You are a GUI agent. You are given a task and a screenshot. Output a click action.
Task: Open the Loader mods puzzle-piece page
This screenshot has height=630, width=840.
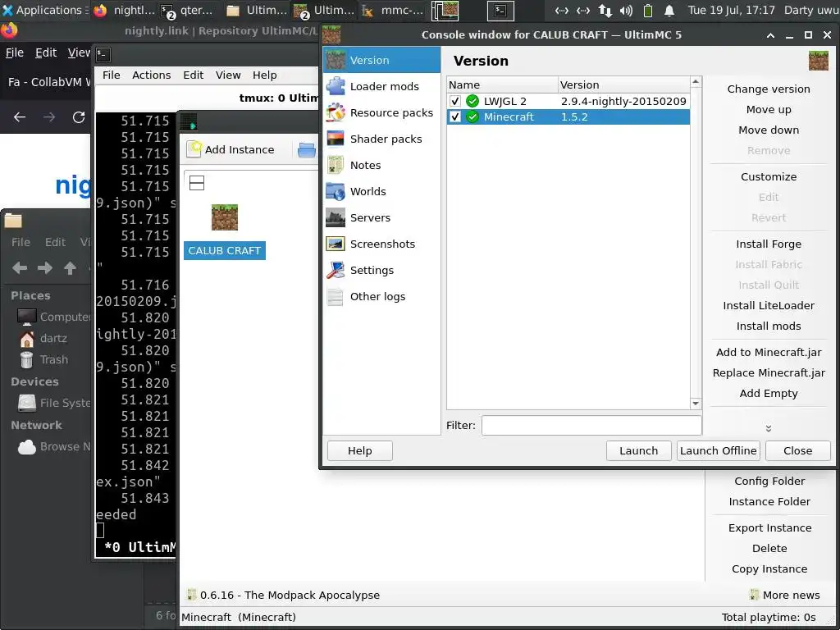[381, 86]
